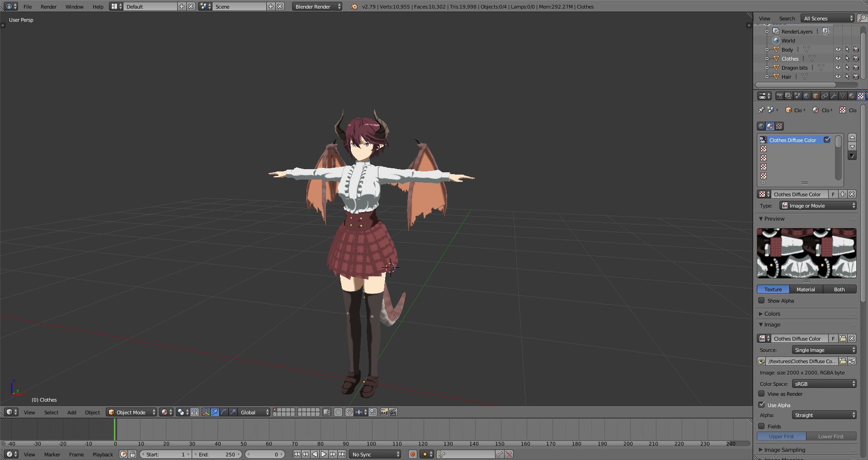Image resolution: width=868 pixels, height=460 pixels.
Task: Open the Scene properties tab icon
Action: click(797, 96)
